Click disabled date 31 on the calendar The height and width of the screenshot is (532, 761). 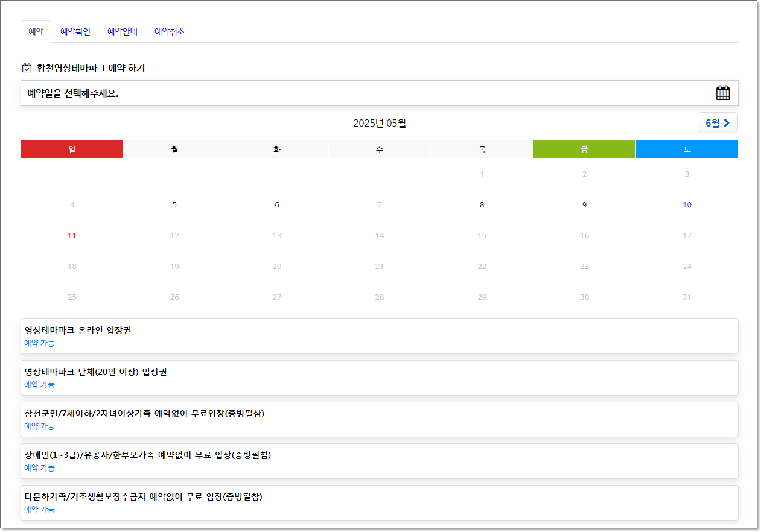(687, 297)
